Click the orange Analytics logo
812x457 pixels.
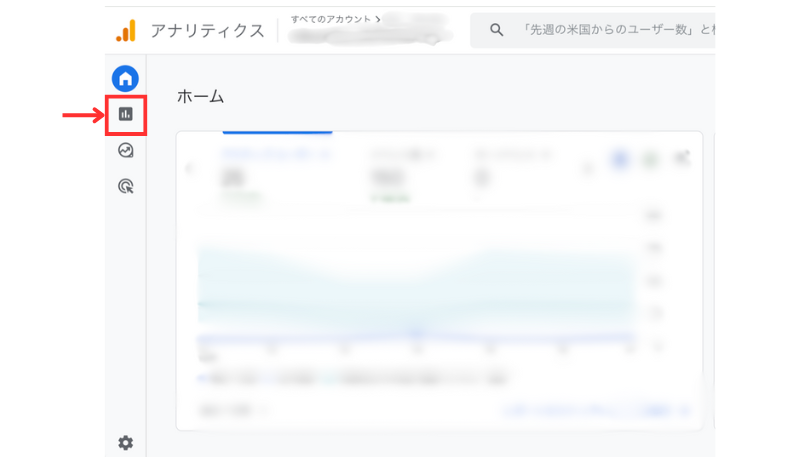point(126,31)
